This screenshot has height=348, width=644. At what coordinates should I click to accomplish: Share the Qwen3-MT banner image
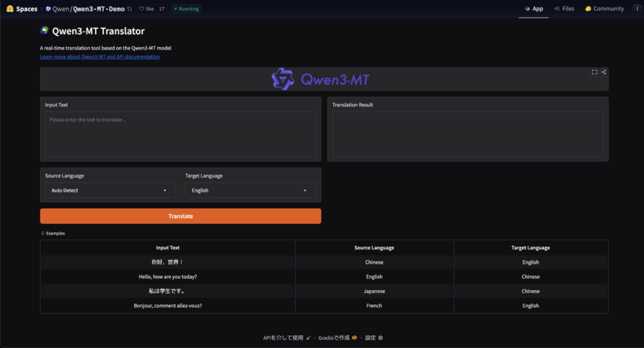point(604,72)
